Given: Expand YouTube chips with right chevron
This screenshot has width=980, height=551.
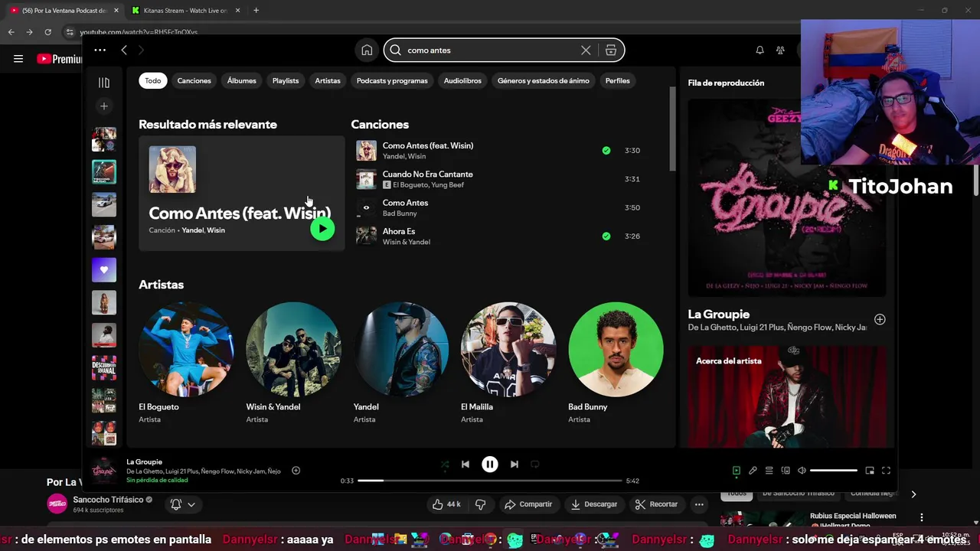Looking at the screenshot, I should (913, 494).
